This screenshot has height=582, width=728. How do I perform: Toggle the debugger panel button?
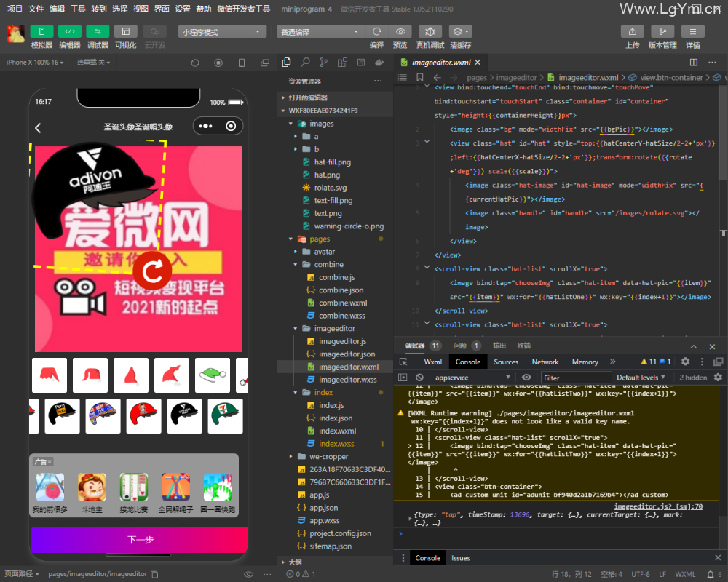coord(98,31)
